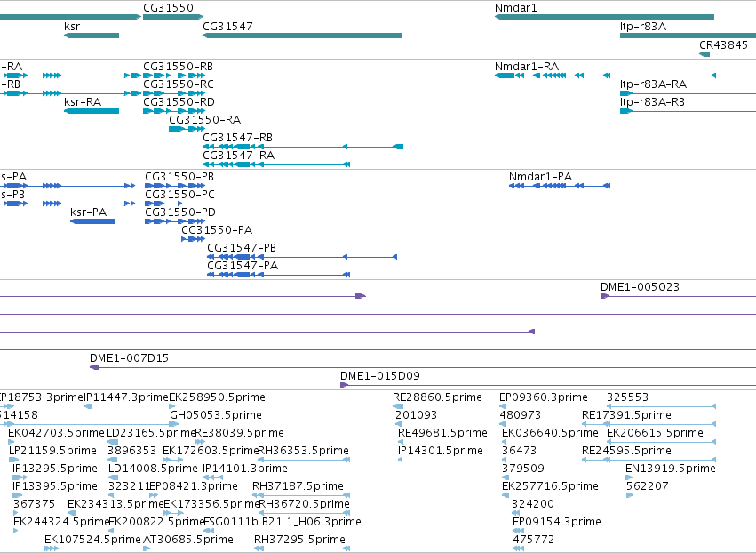This screenshot has height=553, width=756.
Task: Click transcript label CG31547-RA
Action: (239, 156)
